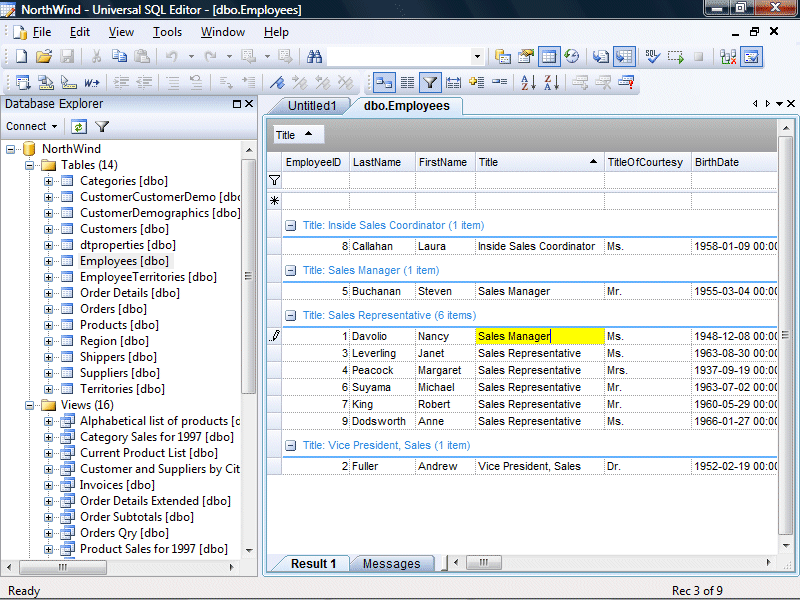This screenshot has width=800, height=600.
Task: Click the results grid horizontal scrollbar thumb
Action: coord(484,563)
